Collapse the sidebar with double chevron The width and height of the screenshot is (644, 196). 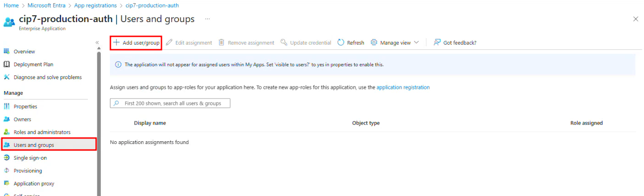(x=97, y=42)
